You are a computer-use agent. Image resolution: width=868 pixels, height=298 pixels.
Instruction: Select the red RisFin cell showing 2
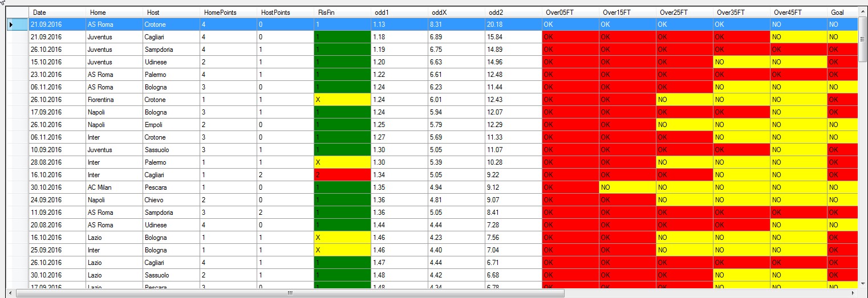(x=342, y=175)
